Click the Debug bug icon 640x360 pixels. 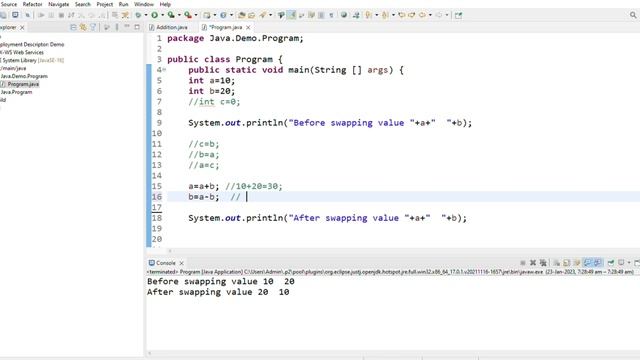(138, 15)
